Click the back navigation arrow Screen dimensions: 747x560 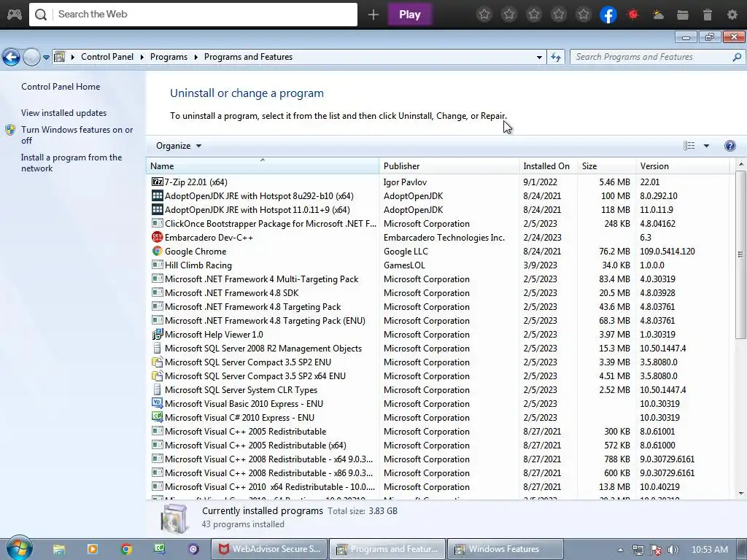pyautogui.click(x=11, y=57)
